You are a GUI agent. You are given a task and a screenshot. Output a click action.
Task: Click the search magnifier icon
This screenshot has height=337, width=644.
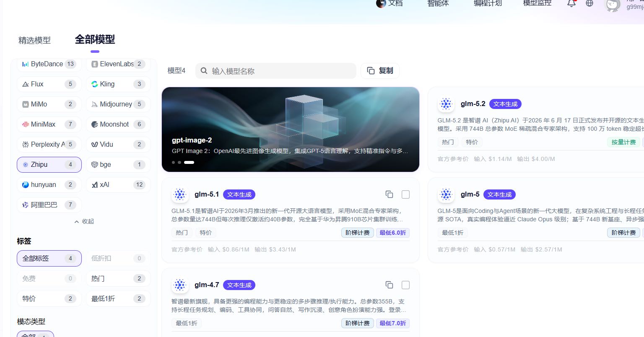204,71
